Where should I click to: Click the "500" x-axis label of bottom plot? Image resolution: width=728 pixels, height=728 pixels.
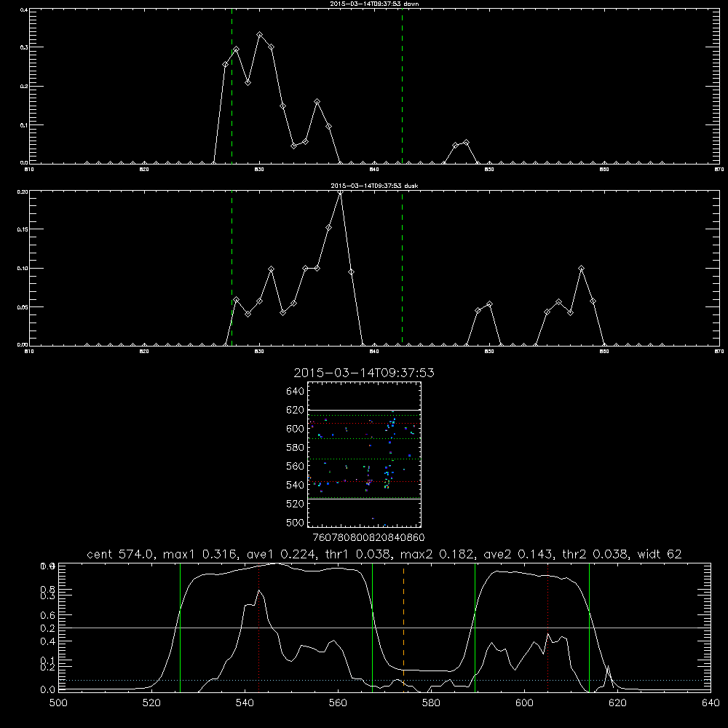coord(58,703)
